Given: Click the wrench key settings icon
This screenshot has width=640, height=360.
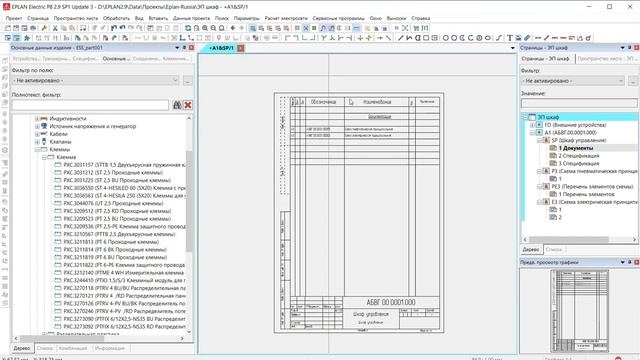Looking at the screenshot, I should coord(44,28).
